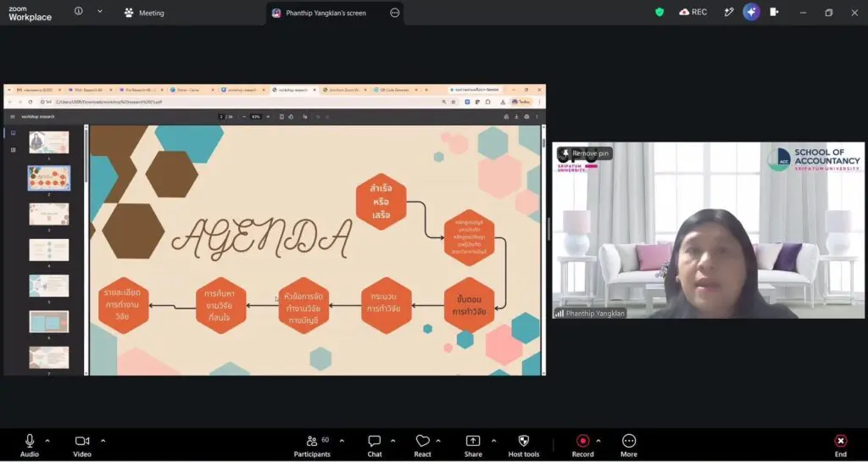The image size is (868, 462).
Task: Zoom in with the PDF plus button
Action: 268,117
